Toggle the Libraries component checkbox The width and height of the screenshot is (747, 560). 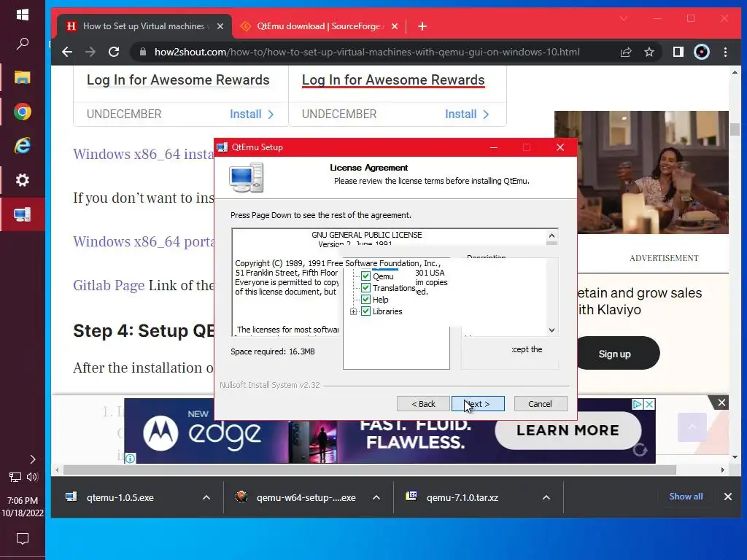click(366, 311)
